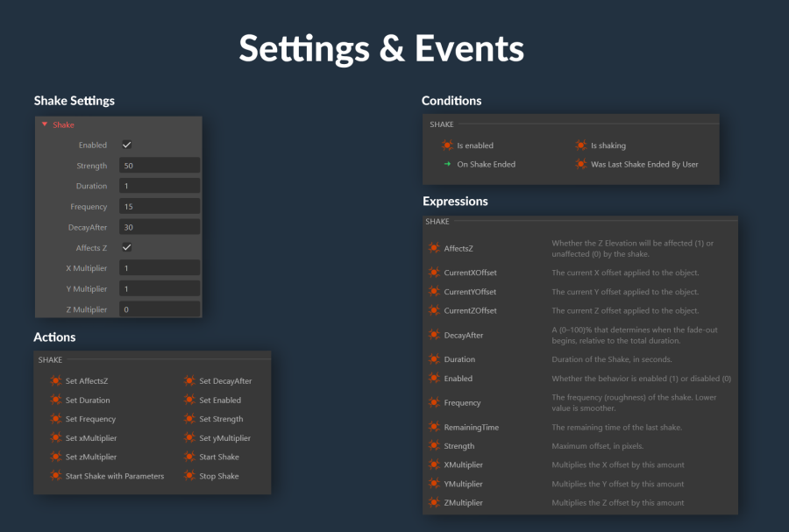The height and width of the screenshot is (532, 789).
Task: Click the Start Shake with Parameters icon
Action: 56,475
